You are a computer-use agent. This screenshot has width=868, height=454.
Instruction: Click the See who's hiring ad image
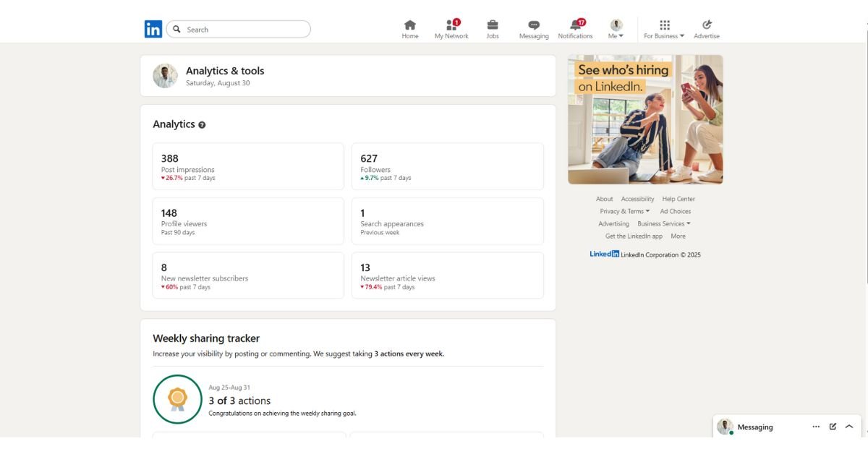tap(645, 119)
